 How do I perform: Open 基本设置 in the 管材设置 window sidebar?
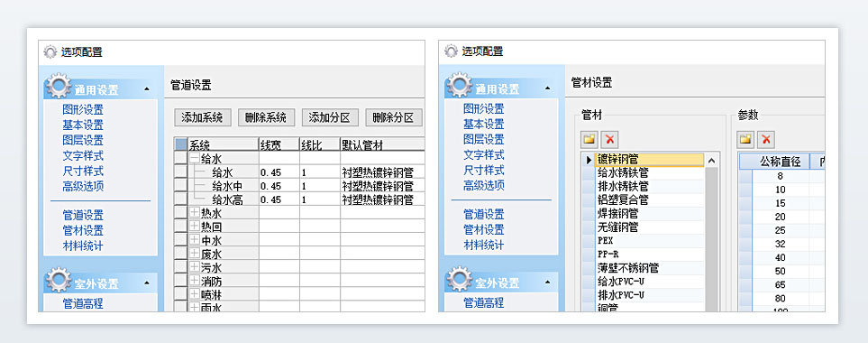484,125
